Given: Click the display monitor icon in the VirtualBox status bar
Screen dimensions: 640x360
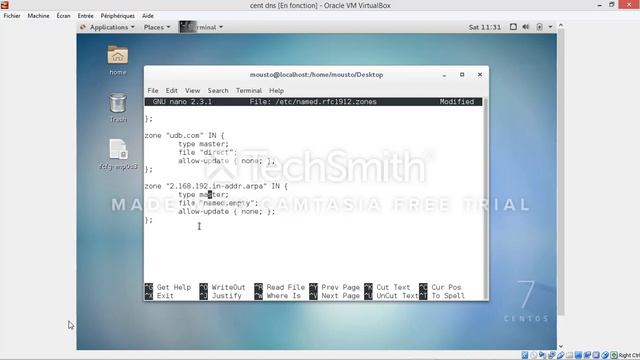Looking at the screenshot, I should click(578, 355).
